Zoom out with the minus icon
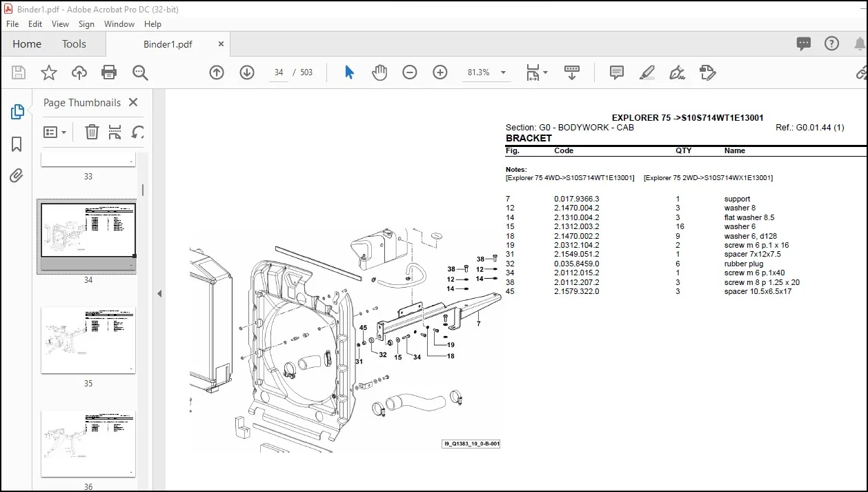This screenshot has height=492, width=868. pyautogui.click(x=410, y=72)
